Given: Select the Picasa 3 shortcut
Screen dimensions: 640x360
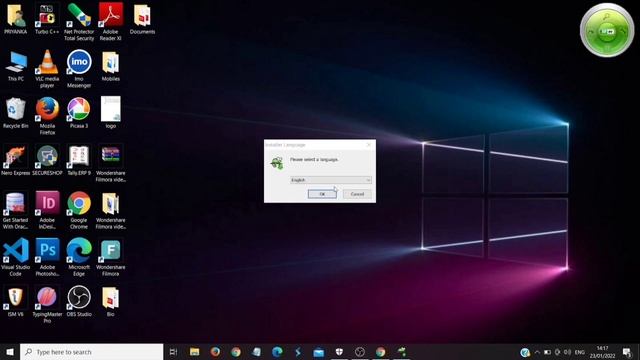Looking at the screenshot, I should coord(79,113).
